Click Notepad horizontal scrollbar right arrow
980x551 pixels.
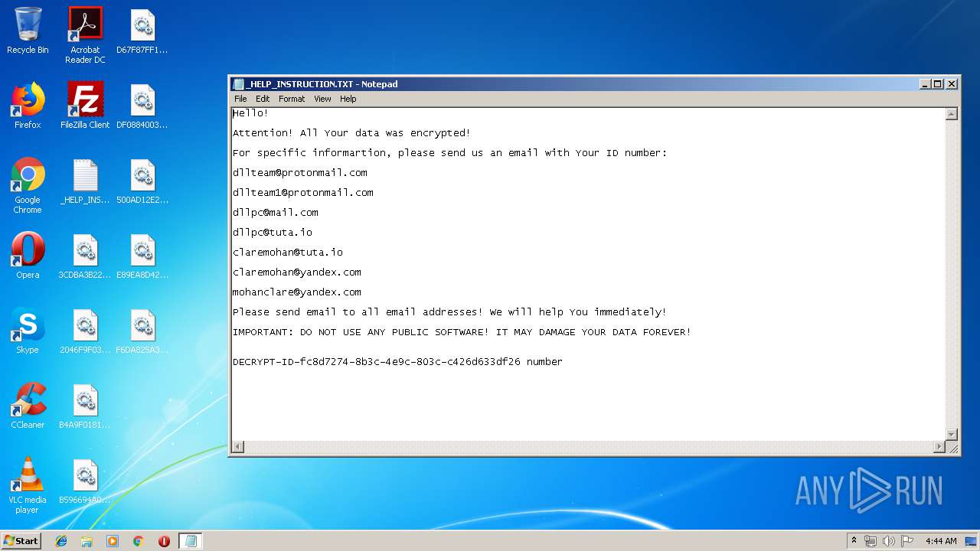tap(939, 447)
